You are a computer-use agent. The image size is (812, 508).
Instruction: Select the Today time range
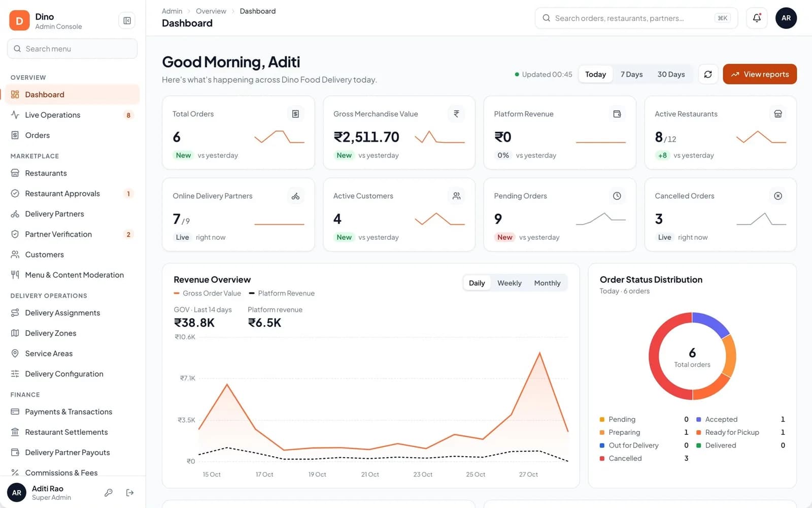click(596, 74)
